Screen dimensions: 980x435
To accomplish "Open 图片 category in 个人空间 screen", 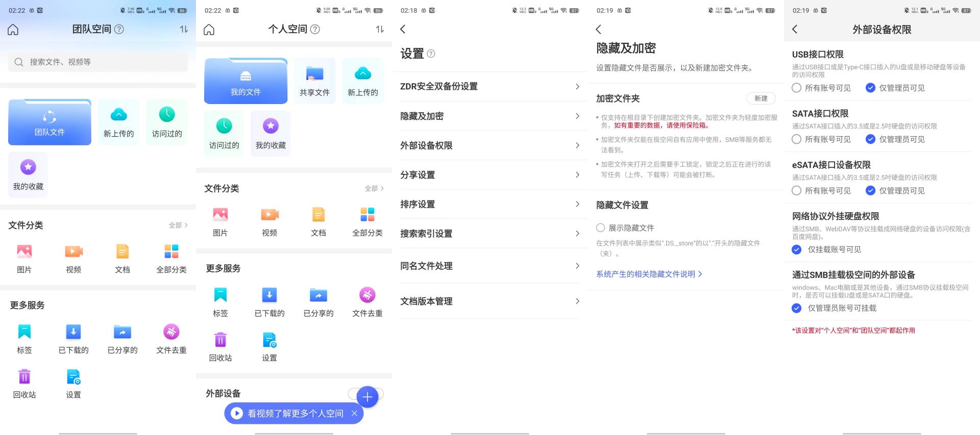I will [x=220, y=222].
